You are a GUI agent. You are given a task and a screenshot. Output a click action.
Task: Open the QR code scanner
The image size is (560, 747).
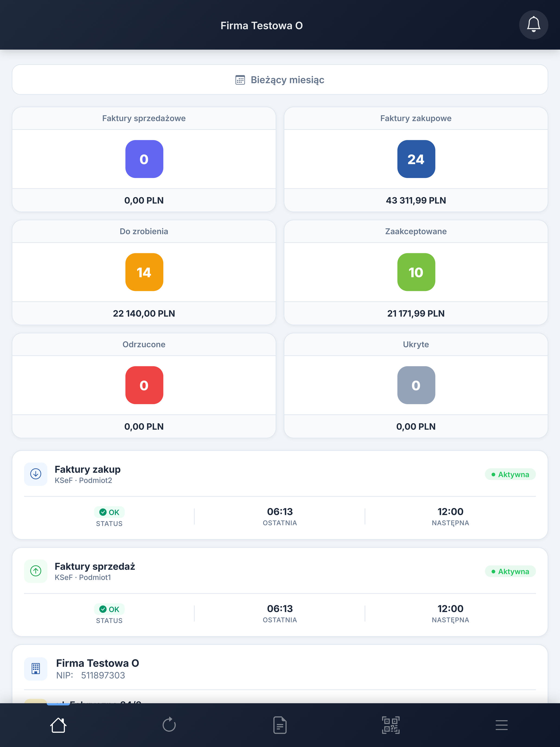coord(390,725)
